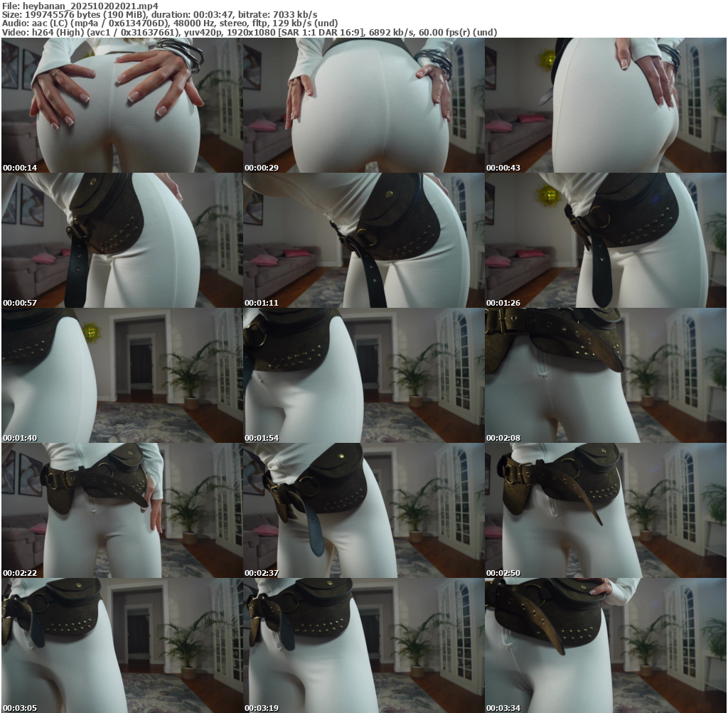Viewport: 728px width, 713px height.
Task: Open the frame stamped 00:01:26
Action: point(606,240)
